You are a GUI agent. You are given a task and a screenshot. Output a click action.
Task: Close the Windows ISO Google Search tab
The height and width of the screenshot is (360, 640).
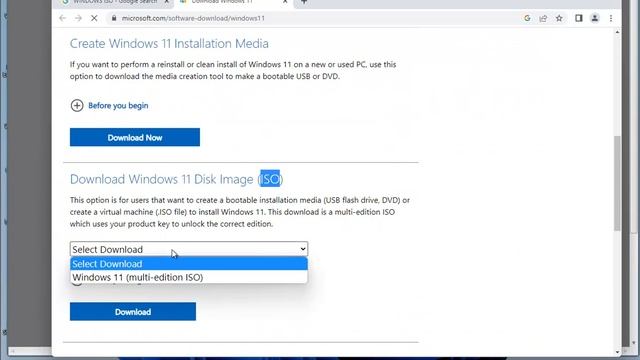[x=167, y=2]
